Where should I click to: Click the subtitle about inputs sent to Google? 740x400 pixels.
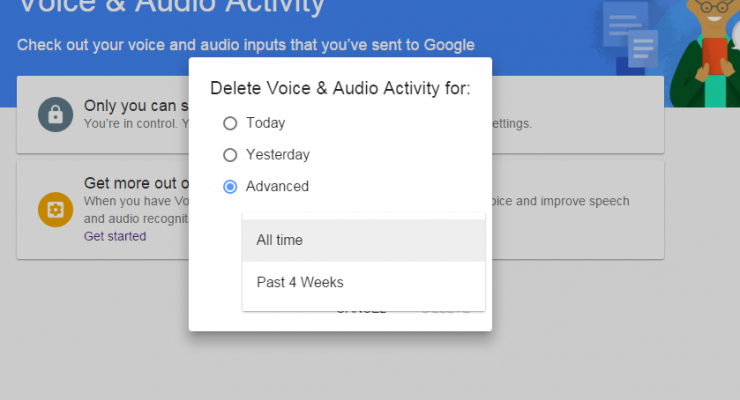(245, 45)
